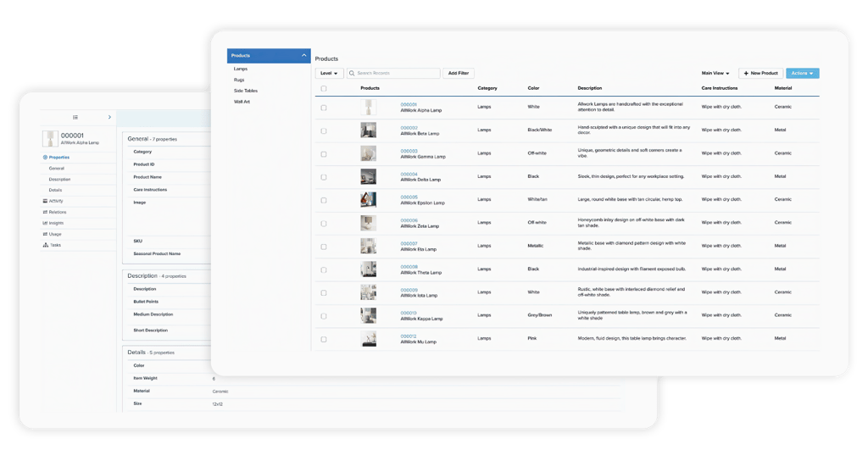
Task: Expand the detail sidebar with the right chevron
Action: coord(109,117)
